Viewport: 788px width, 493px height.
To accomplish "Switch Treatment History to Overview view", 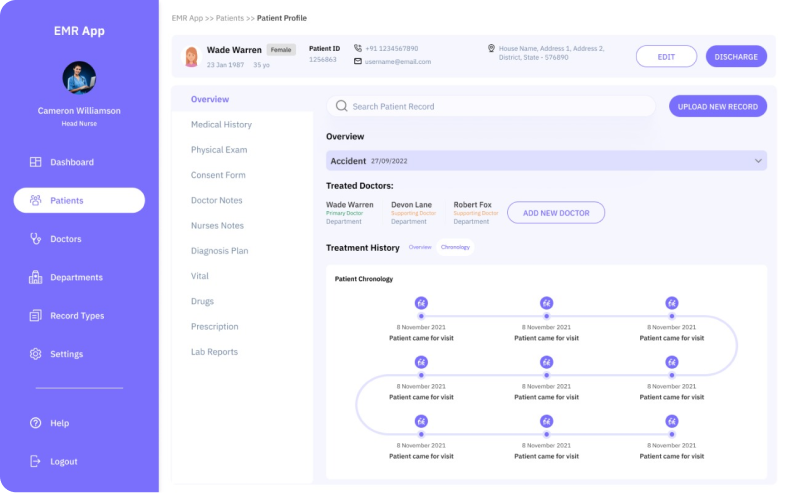I will pos(419,247).
